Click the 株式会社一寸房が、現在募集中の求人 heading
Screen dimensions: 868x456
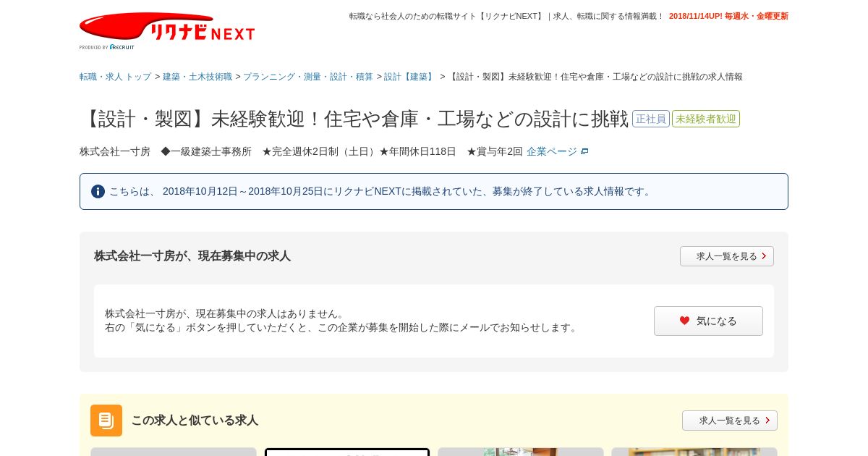pyautogui.click(x=192, y=256)
